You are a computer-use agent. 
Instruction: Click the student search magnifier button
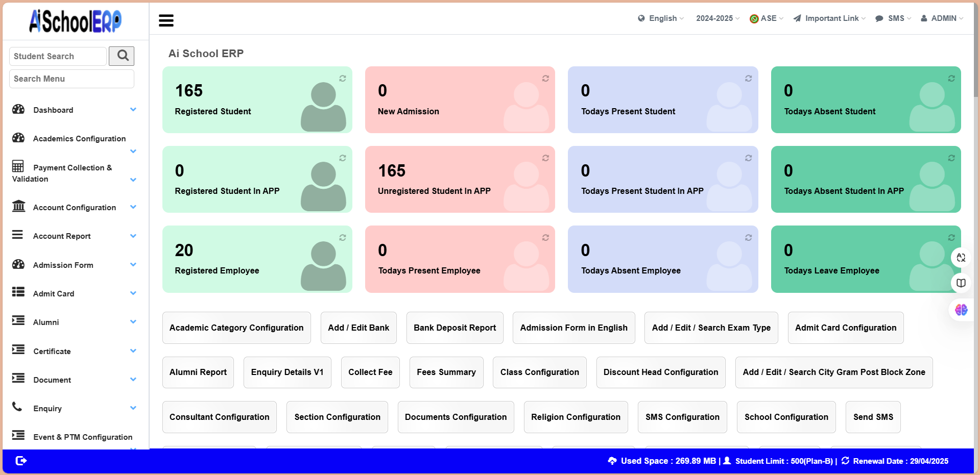[123, 56]
